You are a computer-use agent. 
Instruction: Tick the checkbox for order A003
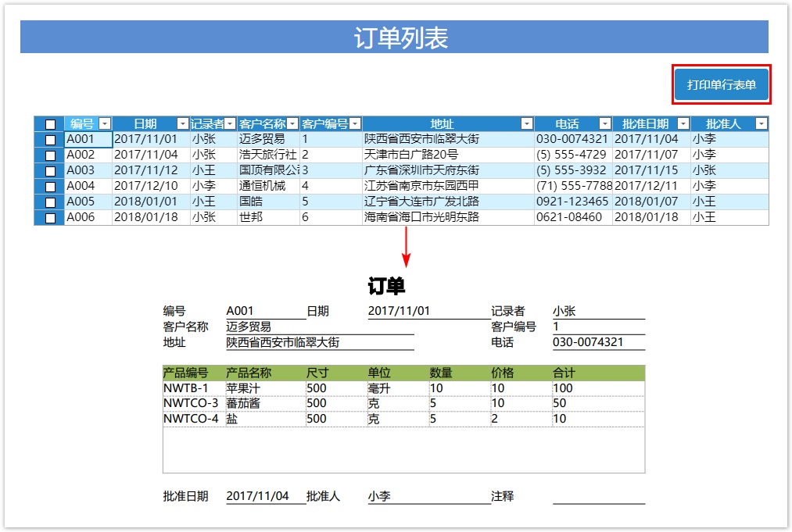pyautogui.click(x=50, y=171)
